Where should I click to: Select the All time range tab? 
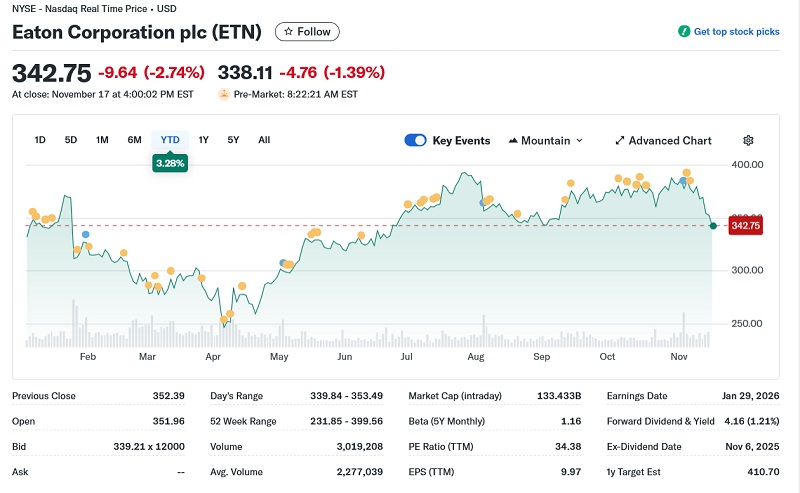point(264,140)
